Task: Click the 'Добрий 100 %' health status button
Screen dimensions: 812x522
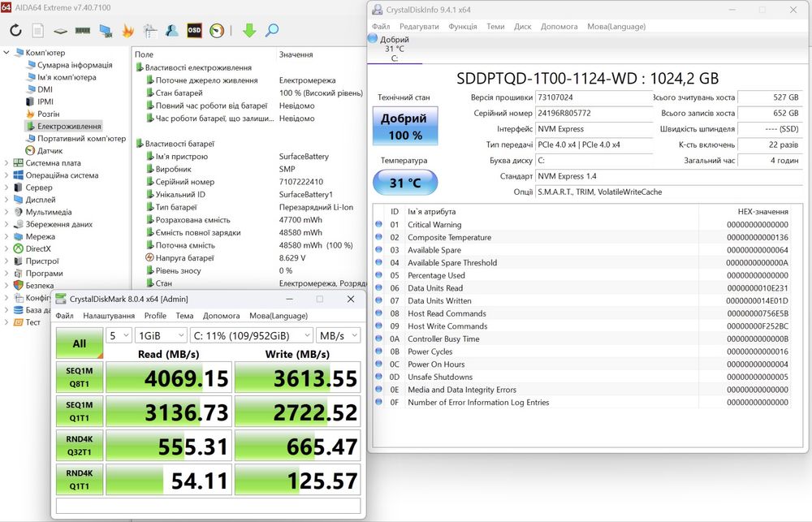Action: pyautogui.click(x=405, y=126)
